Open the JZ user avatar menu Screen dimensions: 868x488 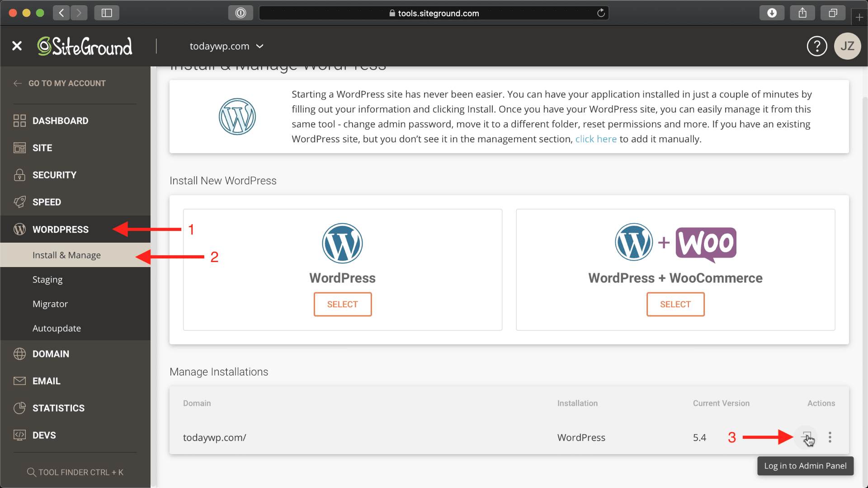(847, 46)
